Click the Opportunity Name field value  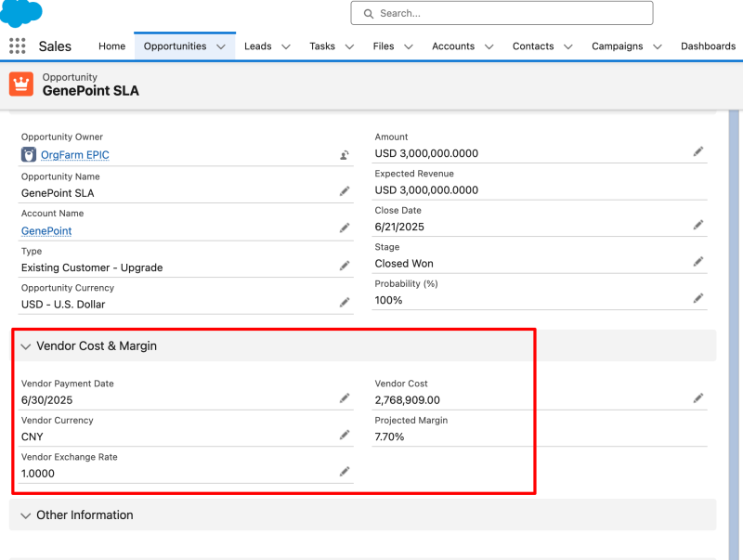tap(58, 193)
